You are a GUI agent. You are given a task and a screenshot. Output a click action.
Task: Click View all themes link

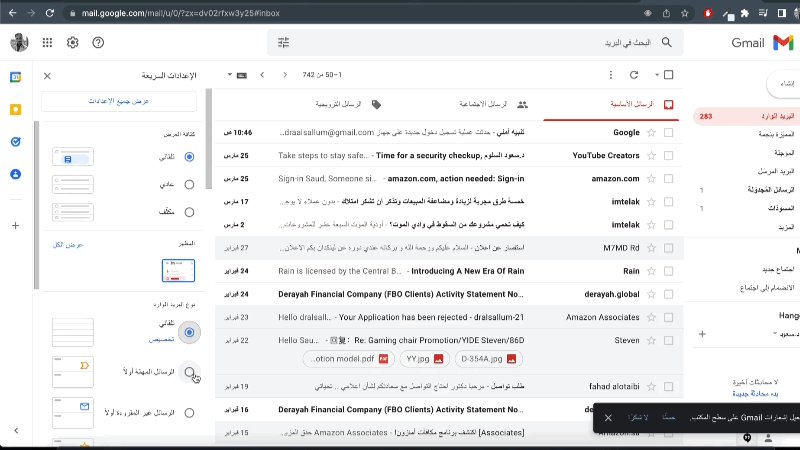pos(68,245)
